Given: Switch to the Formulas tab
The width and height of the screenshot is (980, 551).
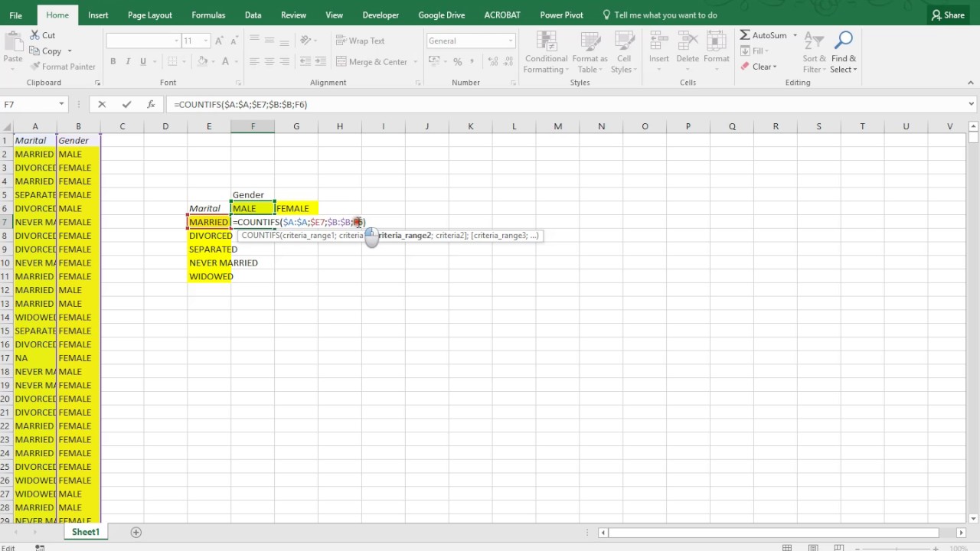Looking at the screenshot, I should (x=208, y=15).
